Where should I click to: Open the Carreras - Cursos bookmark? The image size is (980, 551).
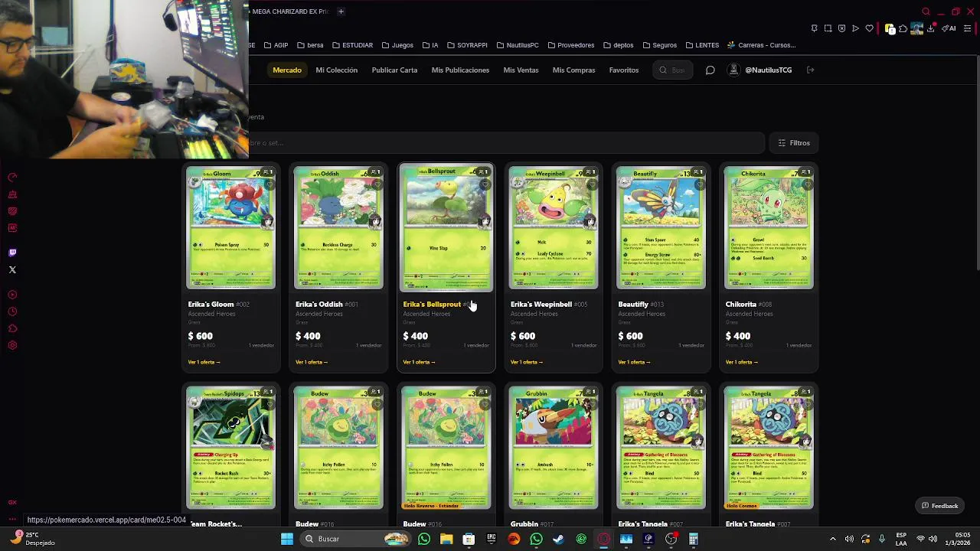coord(762,45)
